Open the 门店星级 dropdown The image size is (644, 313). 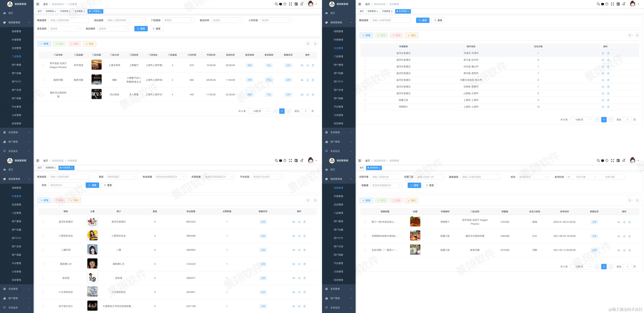pos(178,20)
